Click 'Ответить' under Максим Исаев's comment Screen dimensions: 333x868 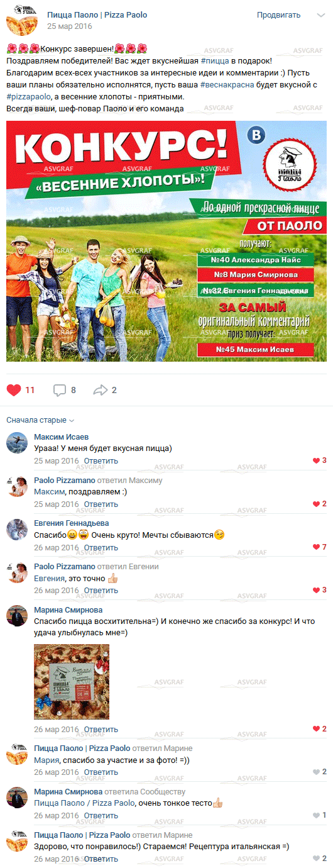click(x=101, y=460)
